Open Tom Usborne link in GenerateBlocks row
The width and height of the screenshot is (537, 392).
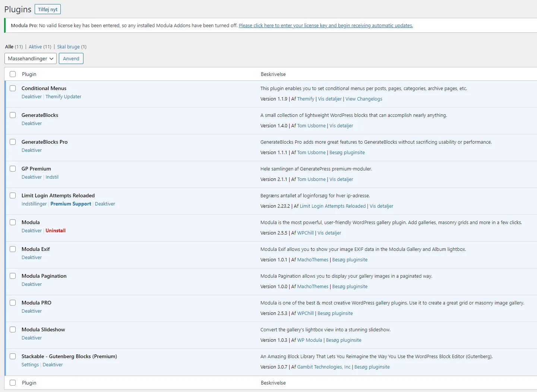(311, 125)
